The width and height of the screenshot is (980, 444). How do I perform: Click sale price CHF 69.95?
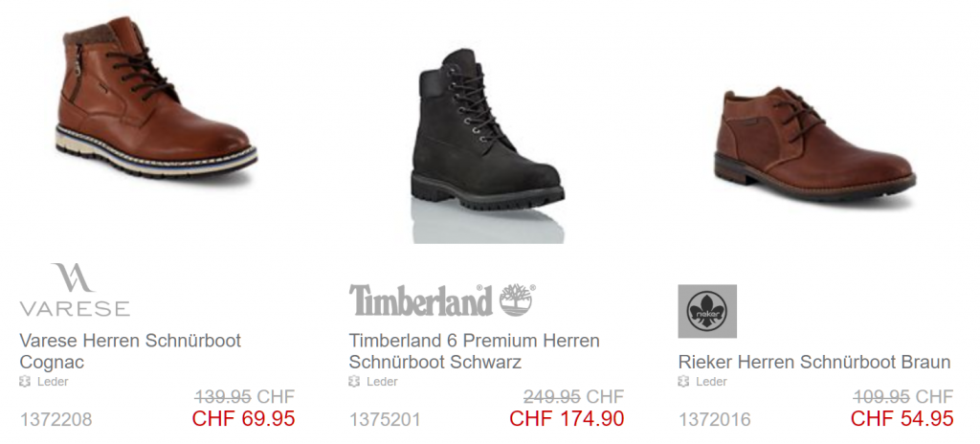pos(243,418)
